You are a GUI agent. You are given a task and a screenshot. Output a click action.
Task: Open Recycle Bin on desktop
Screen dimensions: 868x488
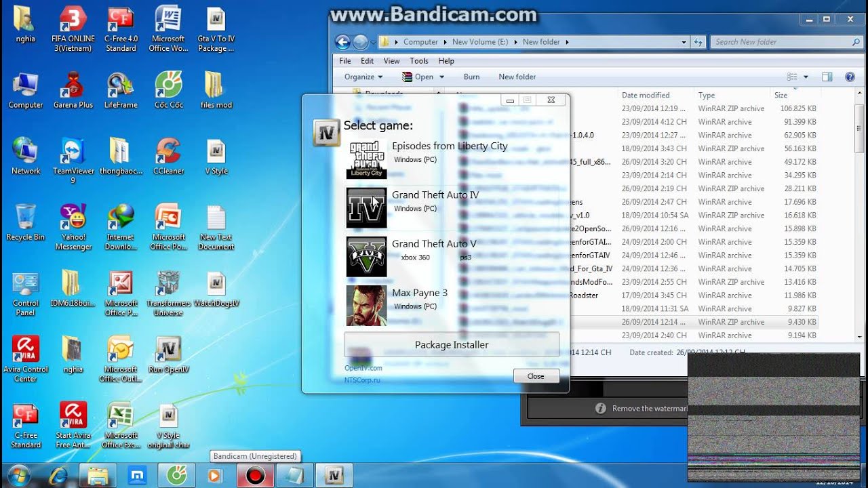[x=26, y=222]
